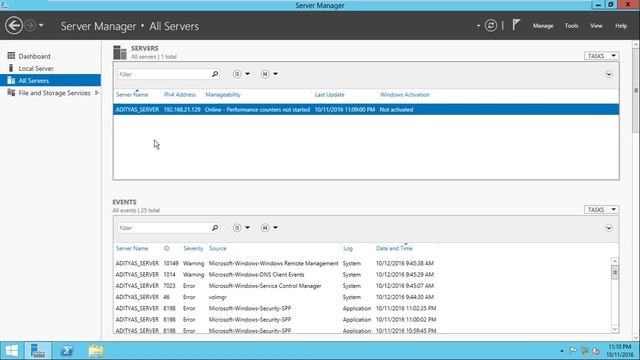
Task: Expand the Events filter panel chevron
Action: coord(609,228)
